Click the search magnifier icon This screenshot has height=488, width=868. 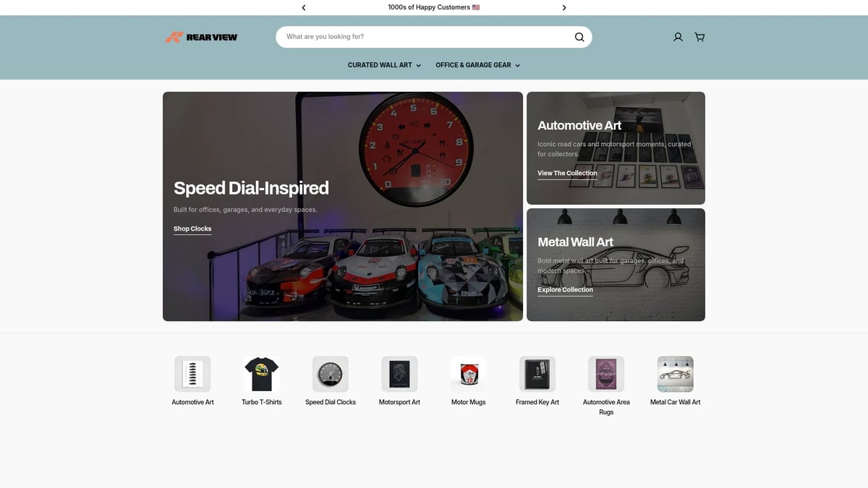[x=579, y=37]
